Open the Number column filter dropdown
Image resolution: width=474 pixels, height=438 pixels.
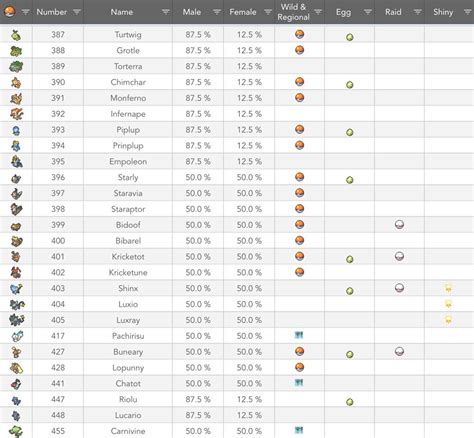point(77,12)
